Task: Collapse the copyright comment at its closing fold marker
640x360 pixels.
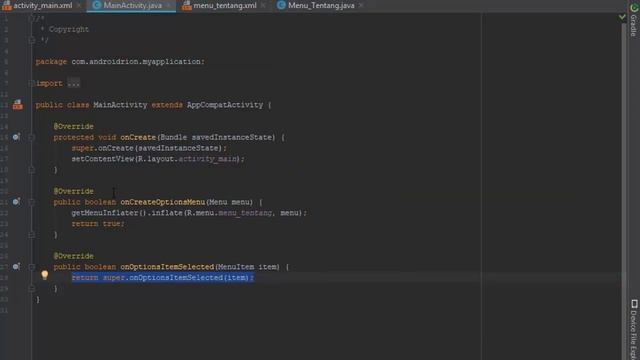Action: pos(32,40)
